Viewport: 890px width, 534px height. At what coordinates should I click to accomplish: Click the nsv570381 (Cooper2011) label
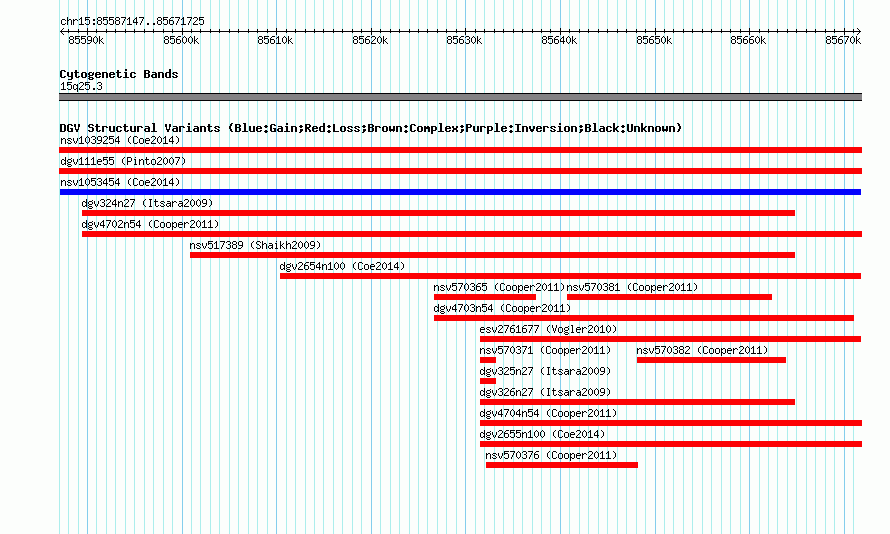pyautogui.click(x=632, y=287)
